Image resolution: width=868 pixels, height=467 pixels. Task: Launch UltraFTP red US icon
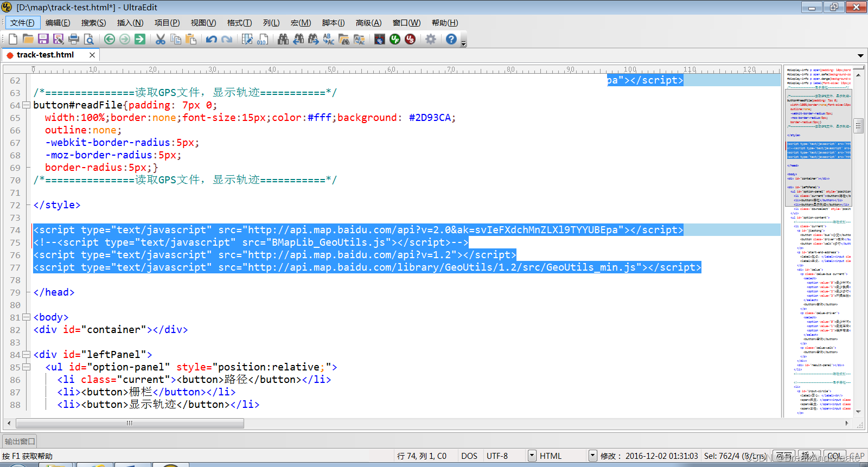(410, 39)
